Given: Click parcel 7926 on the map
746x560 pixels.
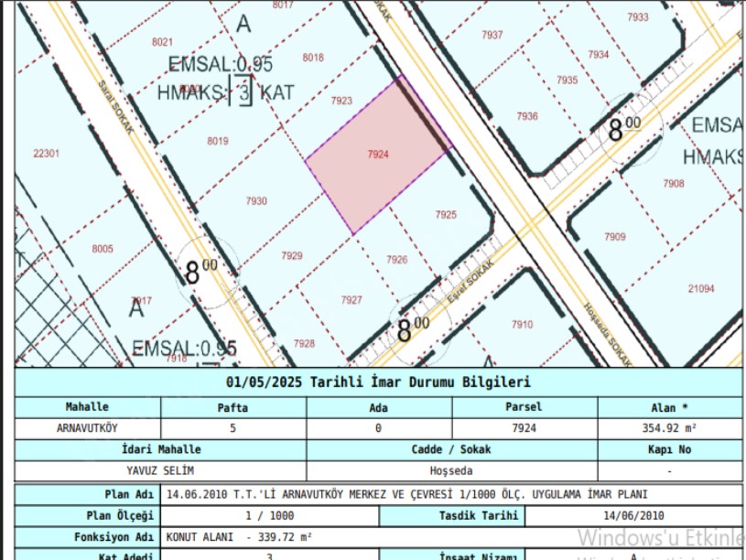Looking at the screenshot, I should click(396, 260).
